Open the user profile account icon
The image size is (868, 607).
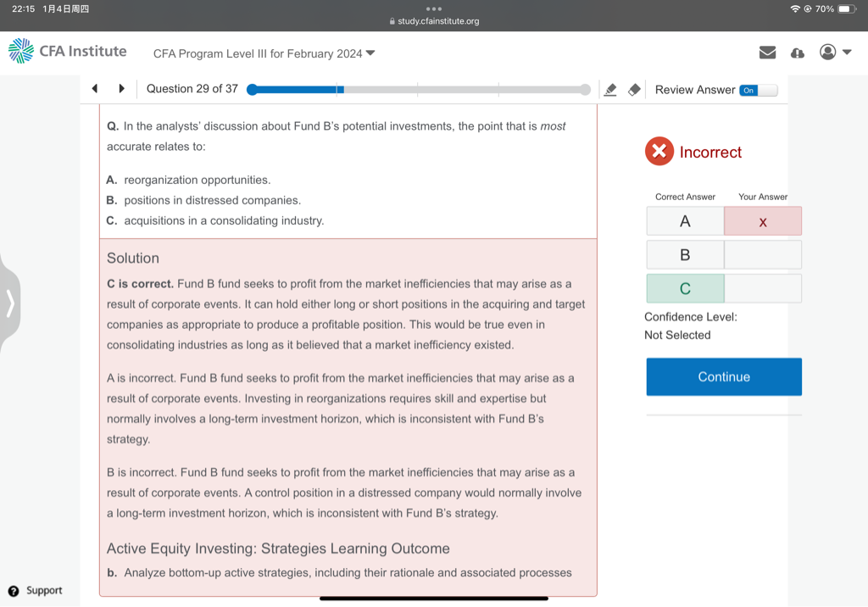(x=827, y=53)
